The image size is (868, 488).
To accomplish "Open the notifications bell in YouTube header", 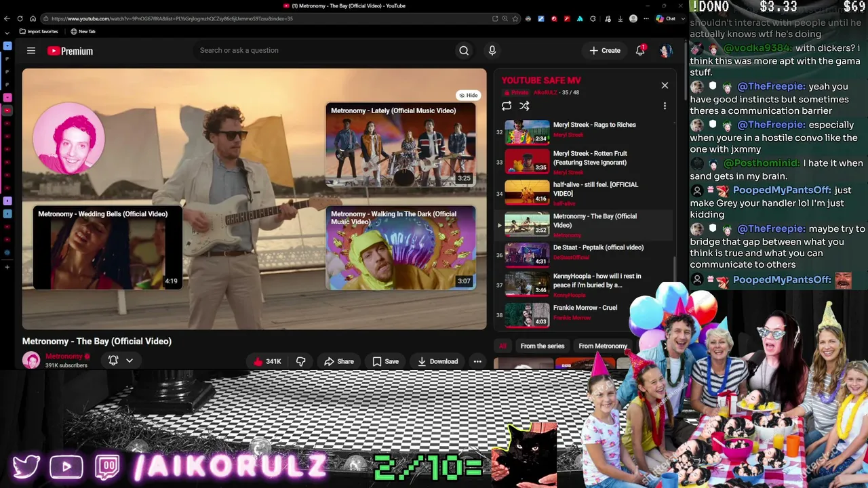I will coord(640,50).
